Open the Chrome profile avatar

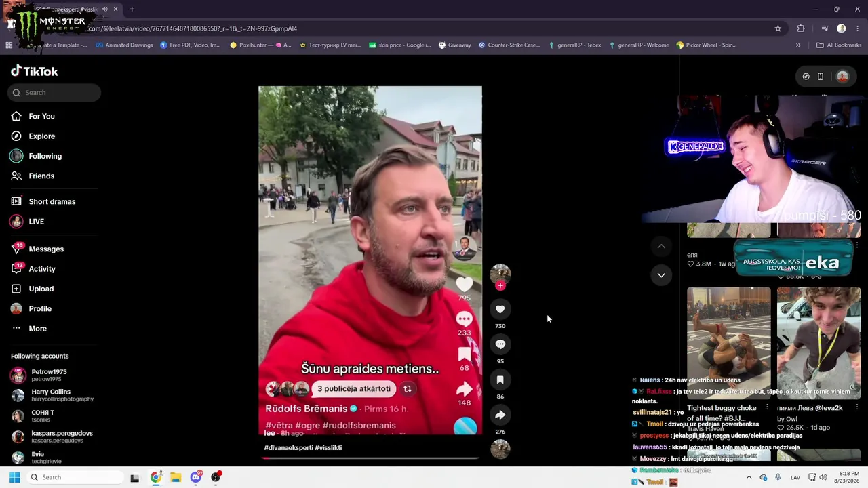[842, 28]
